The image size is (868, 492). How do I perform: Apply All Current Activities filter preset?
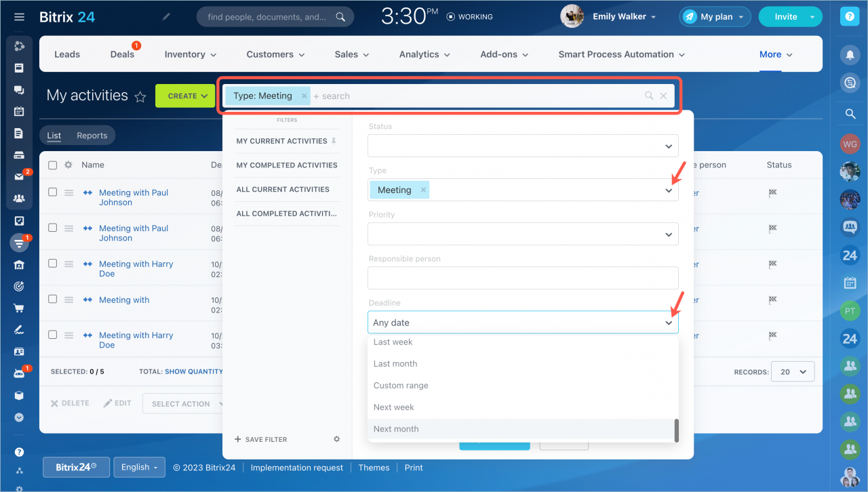283,190
